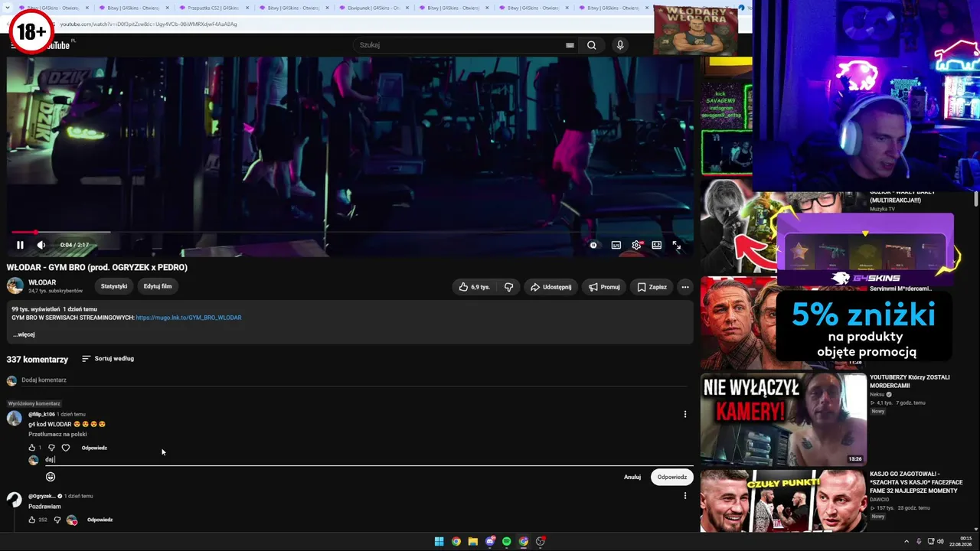Save video with the Zapisz button

click(x=652, y=287)
